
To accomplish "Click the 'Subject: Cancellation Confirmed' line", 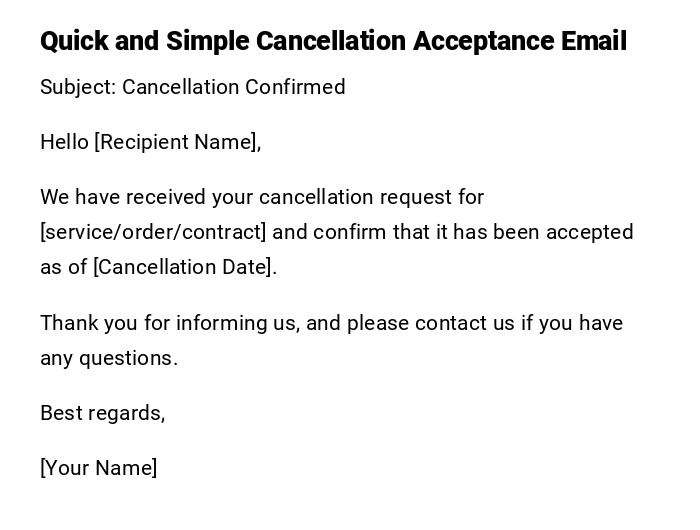I will click(193, 87).
